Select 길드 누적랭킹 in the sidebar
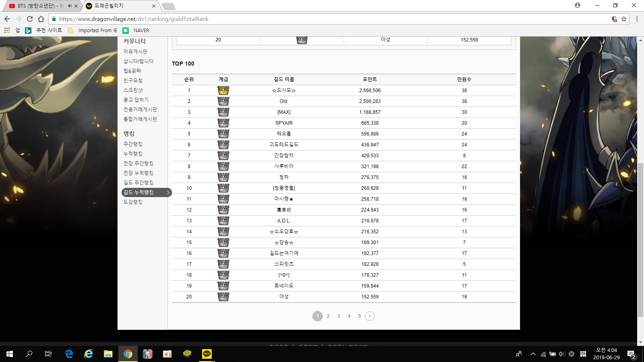The width and height of the screenshot is (644, 362). (x=138, y=193)
